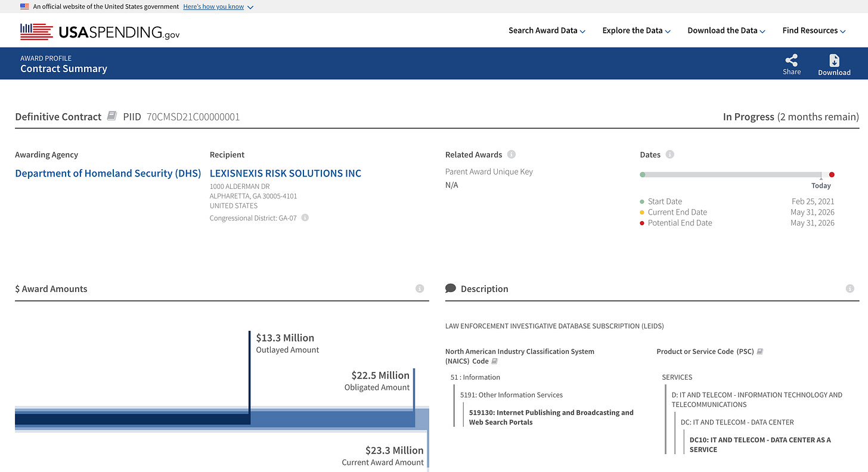Open glossary icon next to Definitive Contract

(x=111, y=116)
